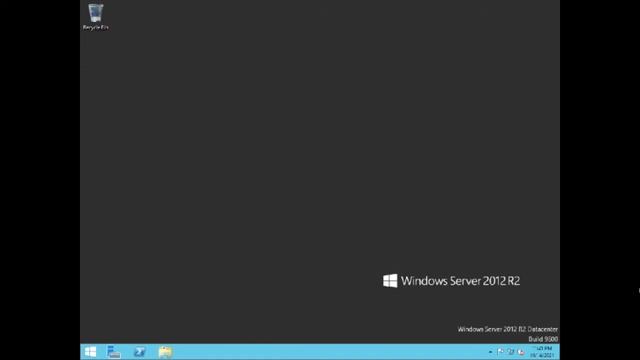Screen dimensions: 640x360
Task: Click the muted speaker volume tray icon
Action: point(521,352)
